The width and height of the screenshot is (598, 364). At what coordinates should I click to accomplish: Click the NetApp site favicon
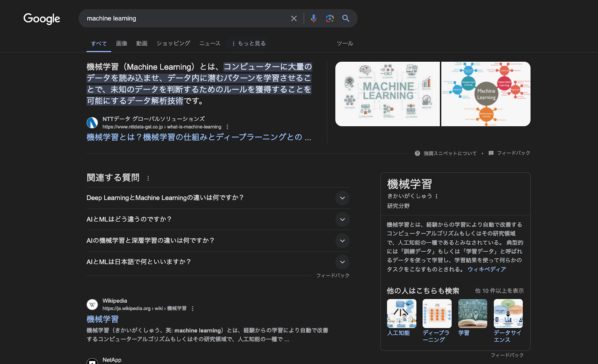click(92, 361)
